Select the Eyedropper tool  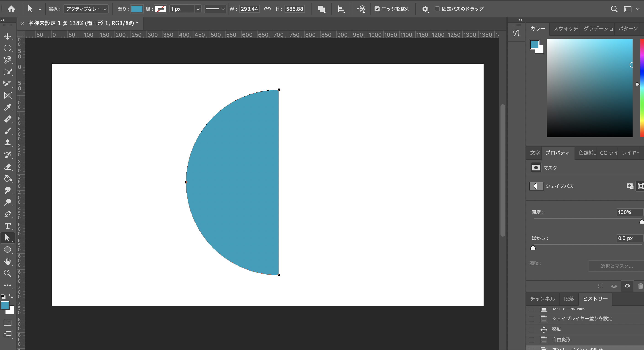pos(8,107)
